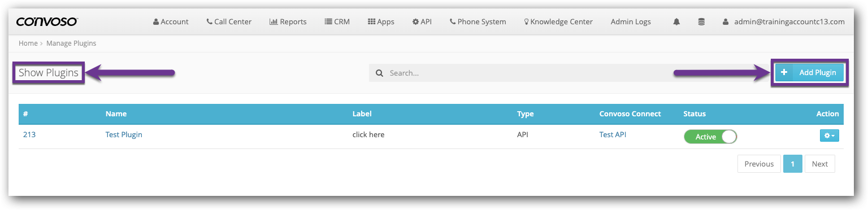868x210 pixels.
Task: Click the Add Plugin button
Action: [809, 73]
